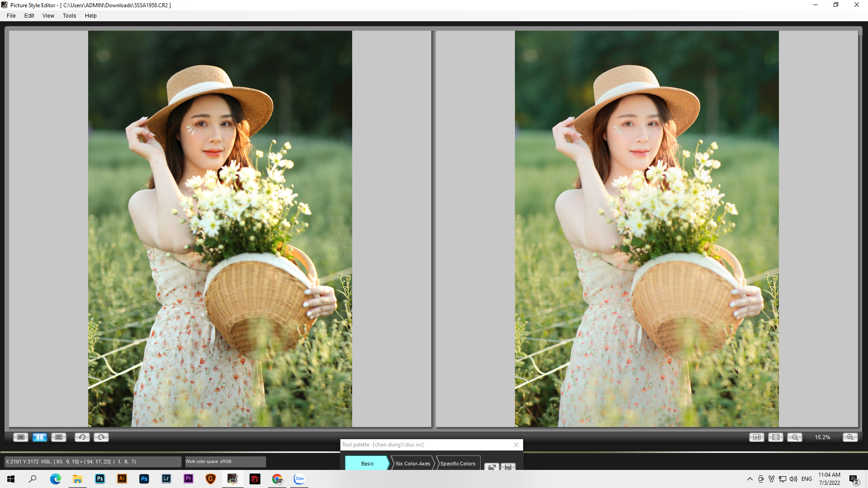The height and width of the screenshot is (488, 868).
Task: Open the Basic tab in Tool palette
Action: pyautogui.click(x=367, y=463)
